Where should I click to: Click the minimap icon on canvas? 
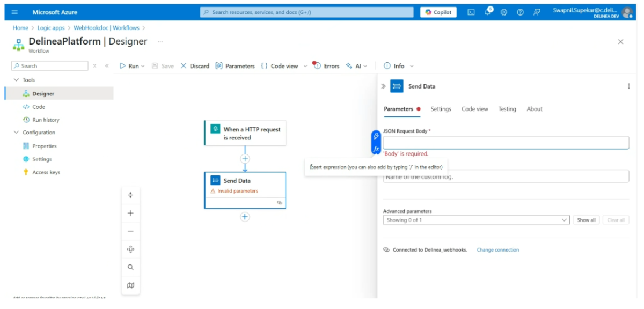(x=130, y=285)
